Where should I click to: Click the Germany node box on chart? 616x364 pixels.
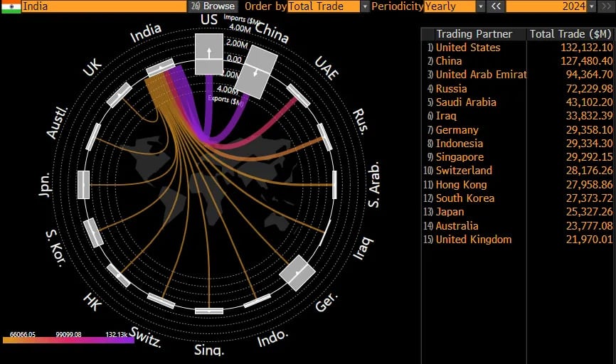(x=297, y=273)
